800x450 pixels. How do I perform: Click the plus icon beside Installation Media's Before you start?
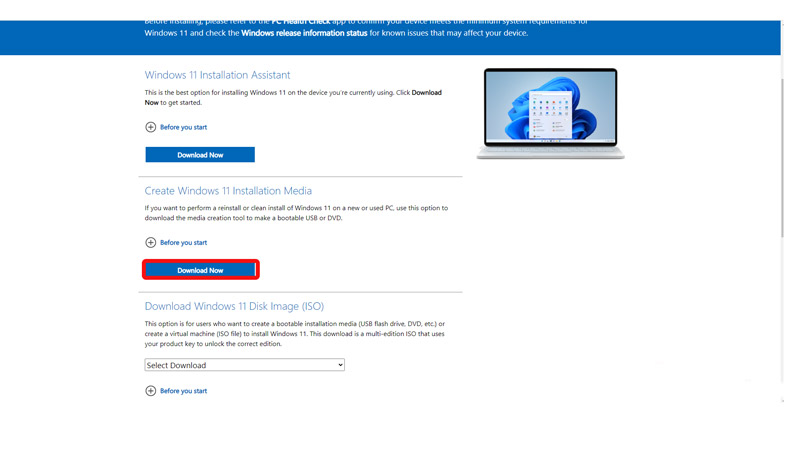[151, 242]
